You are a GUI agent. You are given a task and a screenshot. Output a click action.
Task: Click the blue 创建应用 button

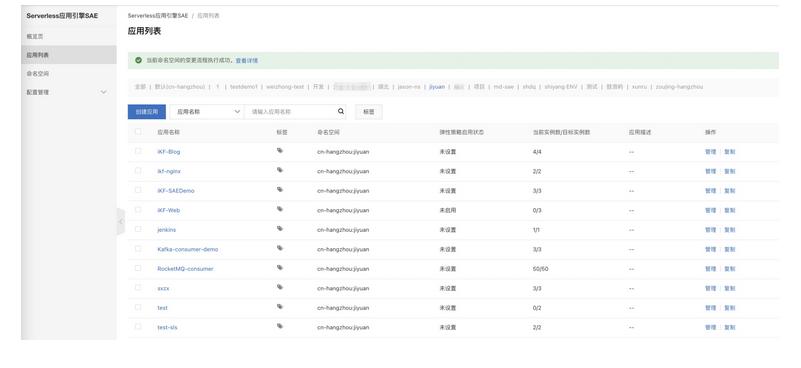[147, 112]
